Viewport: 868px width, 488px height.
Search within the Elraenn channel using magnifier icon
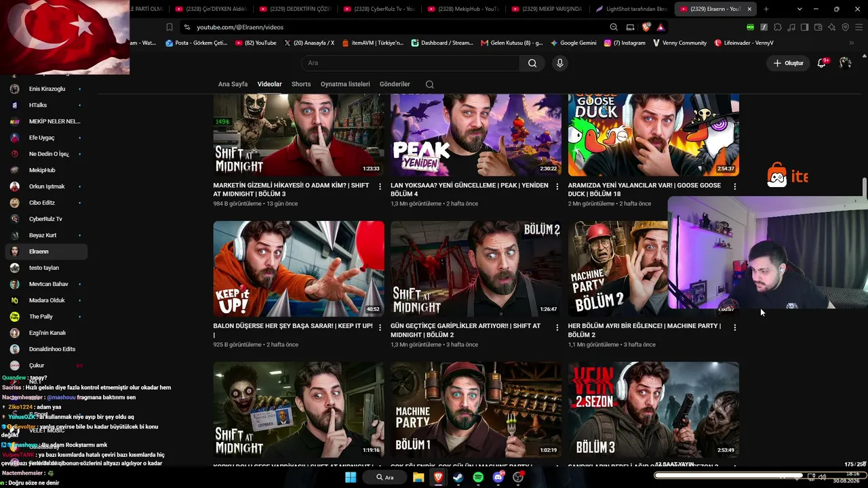click(429, 84)
